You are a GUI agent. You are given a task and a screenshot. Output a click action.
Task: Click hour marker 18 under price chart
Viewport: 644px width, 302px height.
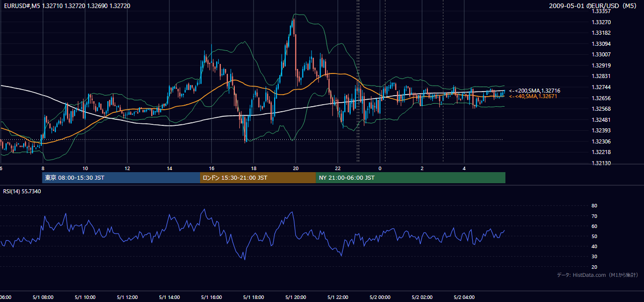coord(253,169)
